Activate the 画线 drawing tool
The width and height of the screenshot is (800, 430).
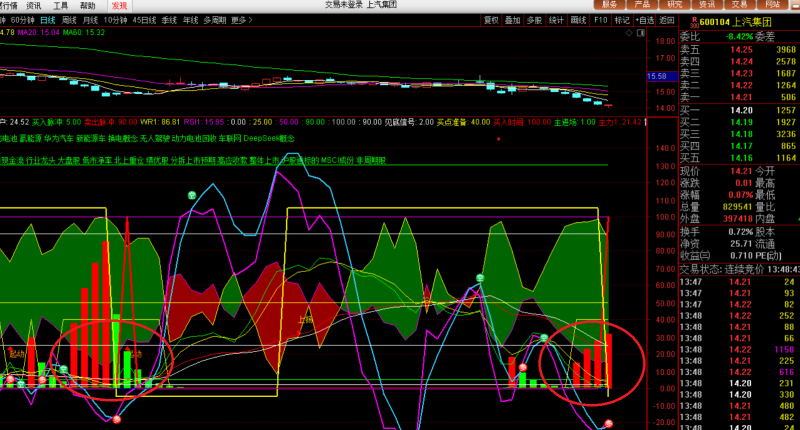[x=578, y=20]
